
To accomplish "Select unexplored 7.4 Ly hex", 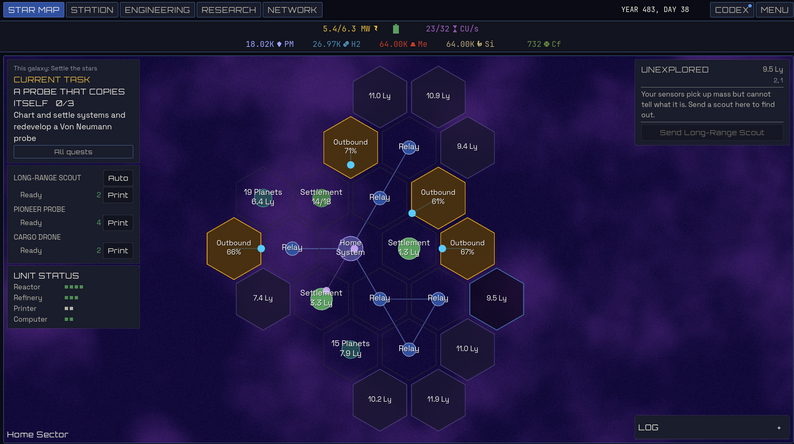I will (263, 298).
